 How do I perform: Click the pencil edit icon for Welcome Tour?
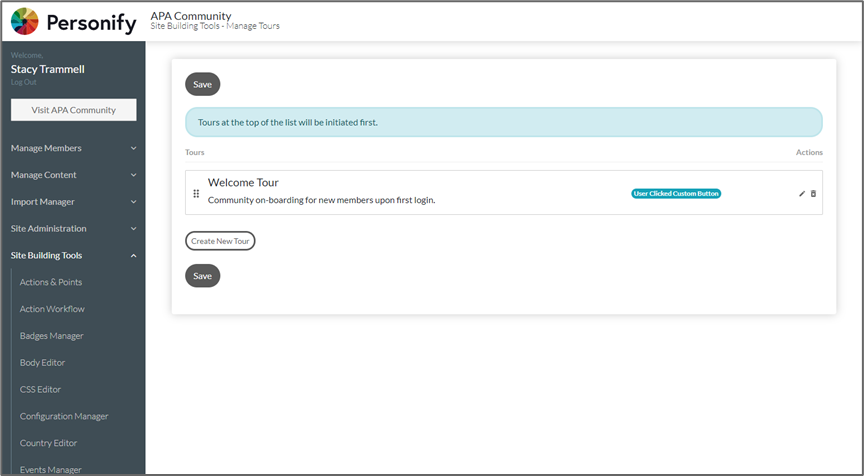[x=801, y=193]
